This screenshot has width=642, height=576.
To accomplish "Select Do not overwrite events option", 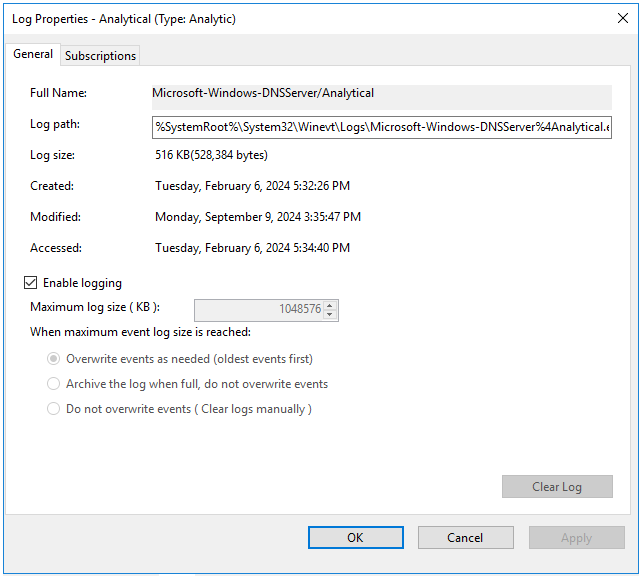I will (x=54, y=409).
